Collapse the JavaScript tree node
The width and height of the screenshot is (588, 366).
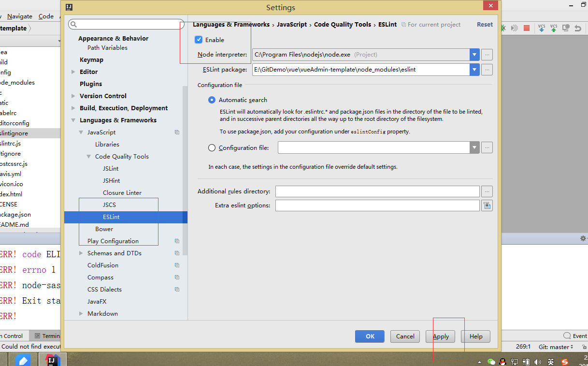pos(81,132)
